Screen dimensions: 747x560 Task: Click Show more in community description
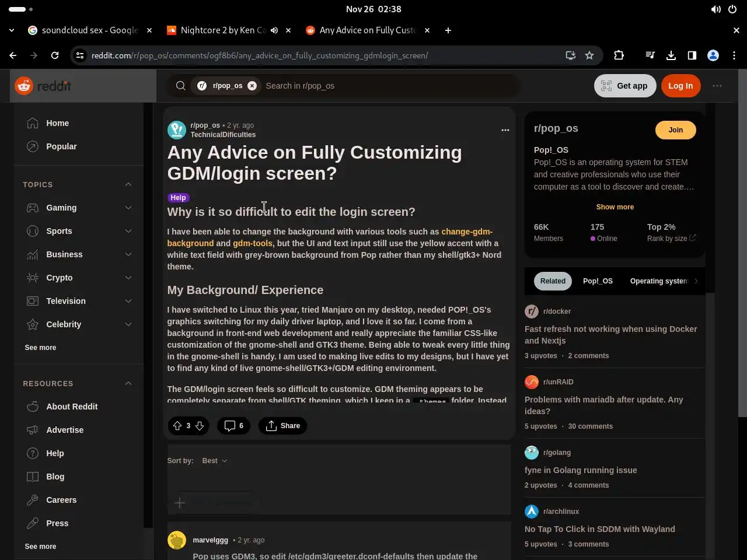pos(615,207)
